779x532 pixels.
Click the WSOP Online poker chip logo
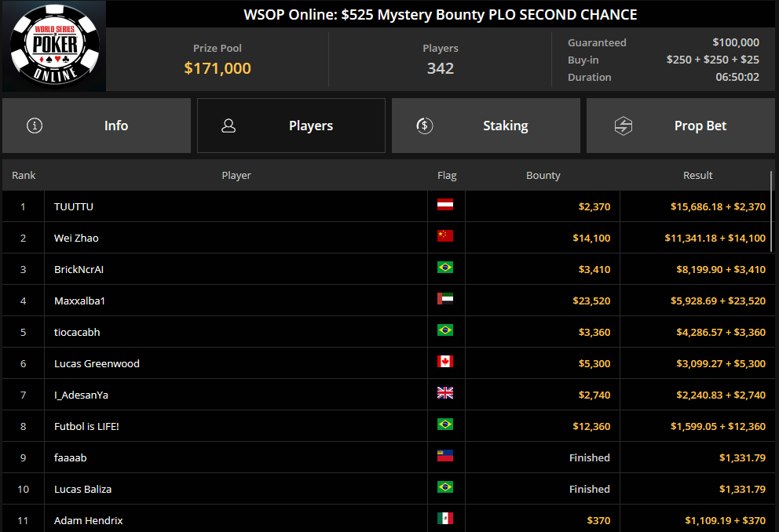coord(55,46)
